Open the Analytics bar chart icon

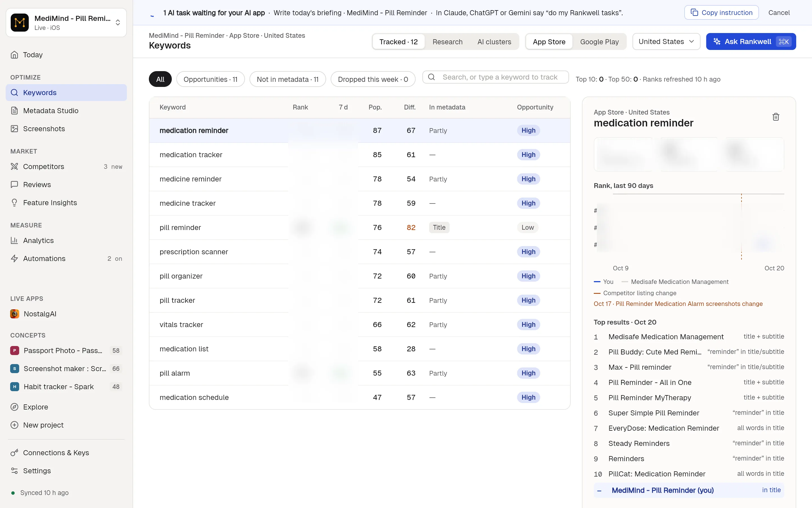tap(14, 240)
